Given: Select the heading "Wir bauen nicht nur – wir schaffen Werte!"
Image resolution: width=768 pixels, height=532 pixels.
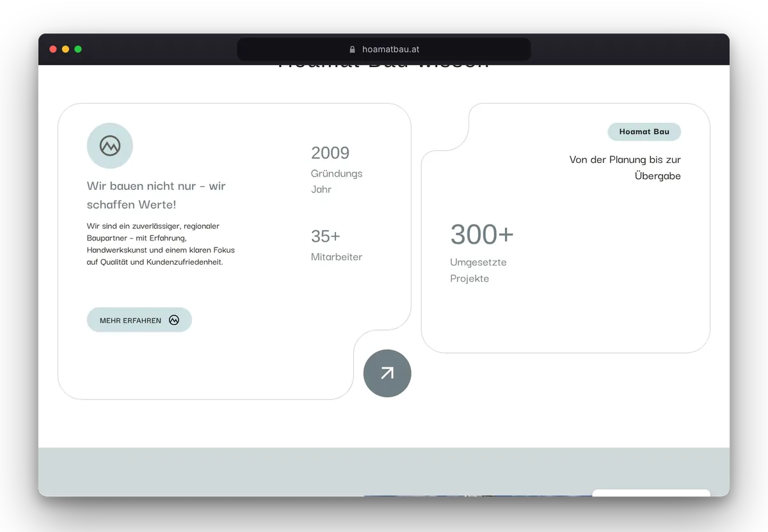Looking at the screenshot, I should (156, 195).
